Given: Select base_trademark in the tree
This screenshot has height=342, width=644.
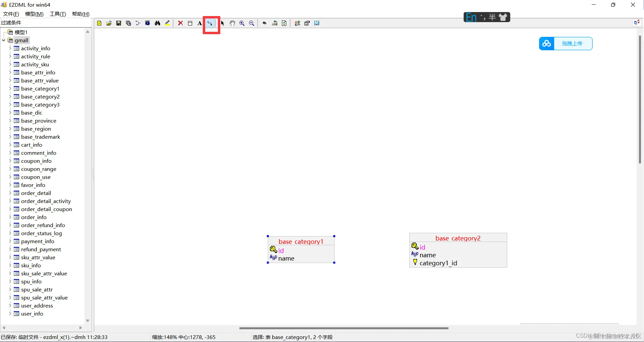Looking at the screenshot, I should coord(41,137).
